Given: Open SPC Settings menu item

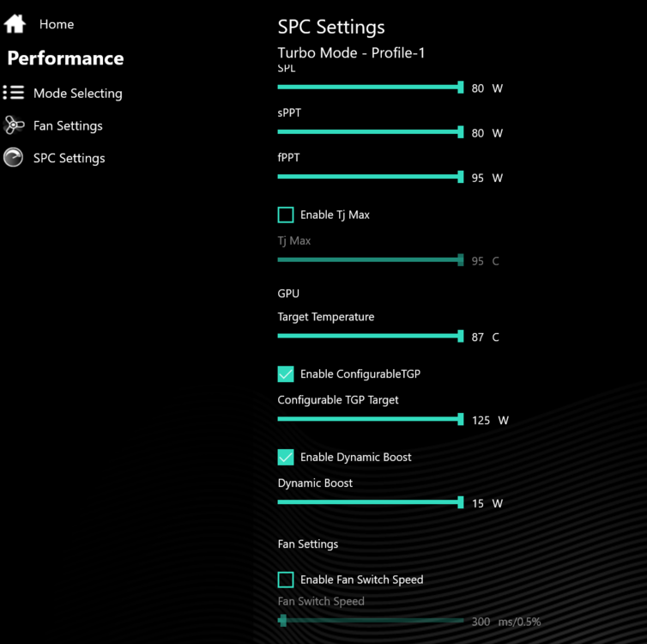Looking at the screenshot, I should tap(69, 158).
